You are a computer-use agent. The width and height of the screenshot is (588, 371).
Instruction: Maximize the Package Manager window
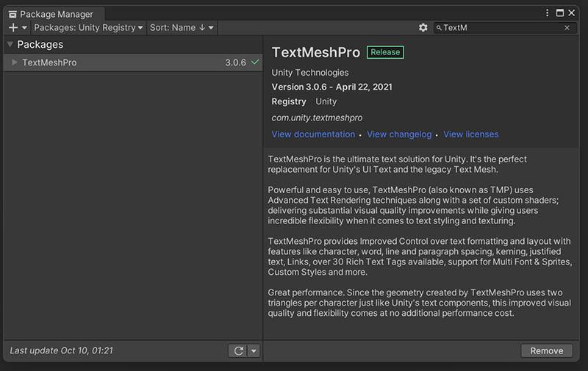point(560,13)
